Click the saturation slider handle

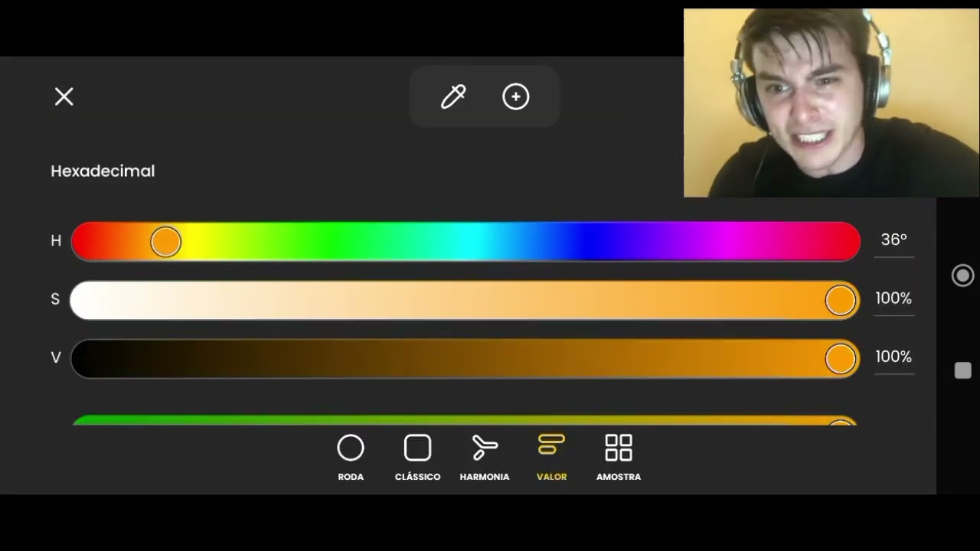pos(840,301)
